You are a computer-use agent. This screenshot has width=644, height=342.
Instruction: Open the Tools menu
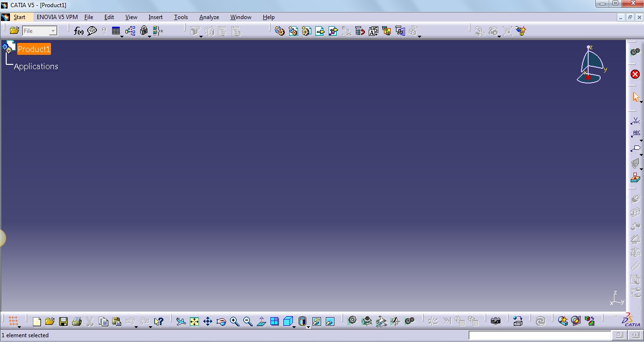pos(181,17)
